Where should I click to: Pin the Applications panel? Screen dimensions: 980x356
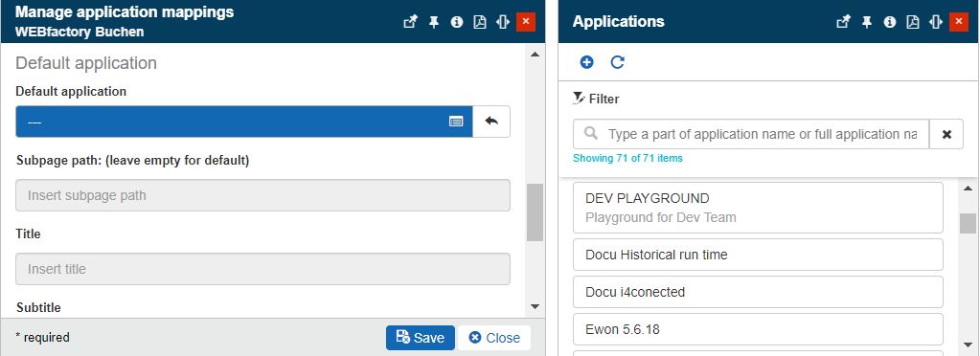click(867, 22)
